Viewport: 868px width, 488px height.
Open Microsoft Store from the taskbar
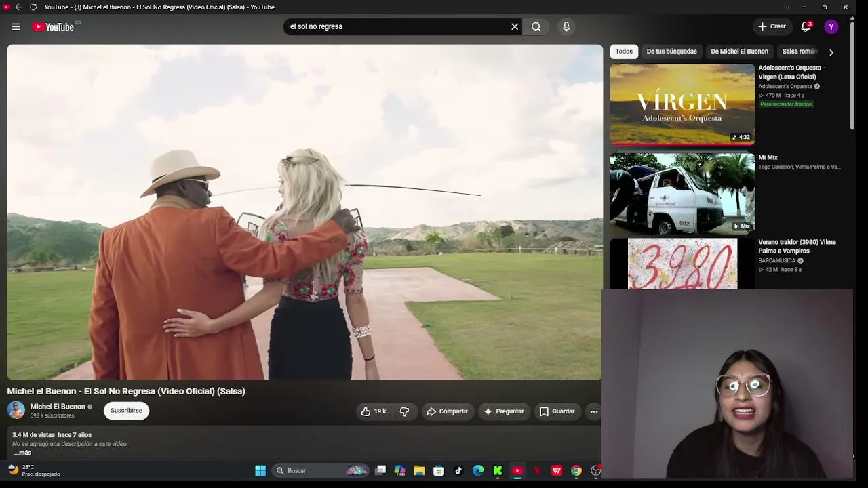(x=439, y=471)
